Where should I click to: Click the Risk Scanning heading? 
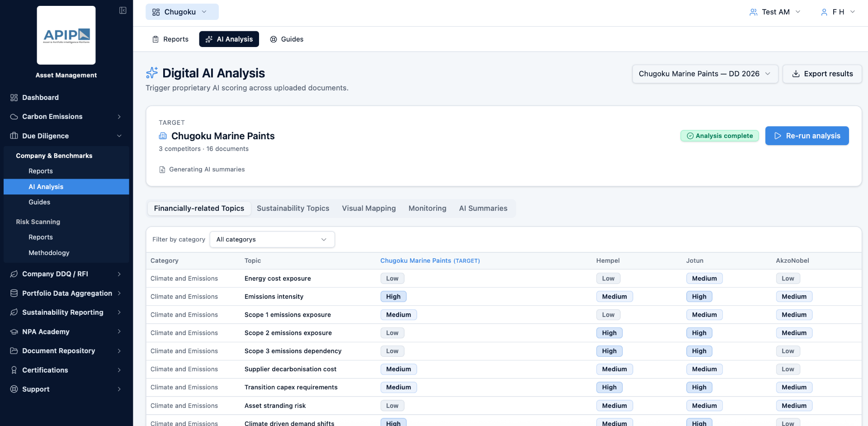tap(38, 222)
